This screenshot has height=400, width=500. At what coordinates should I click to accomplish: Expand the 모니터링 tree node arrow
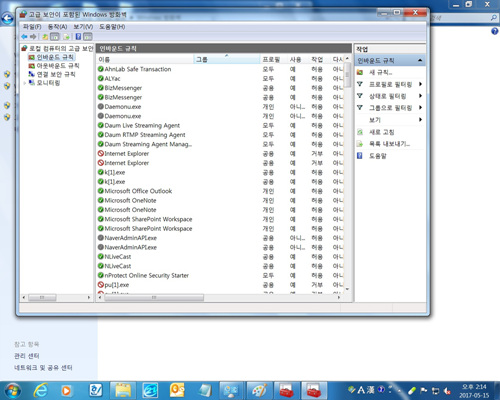tap(25, 83)
